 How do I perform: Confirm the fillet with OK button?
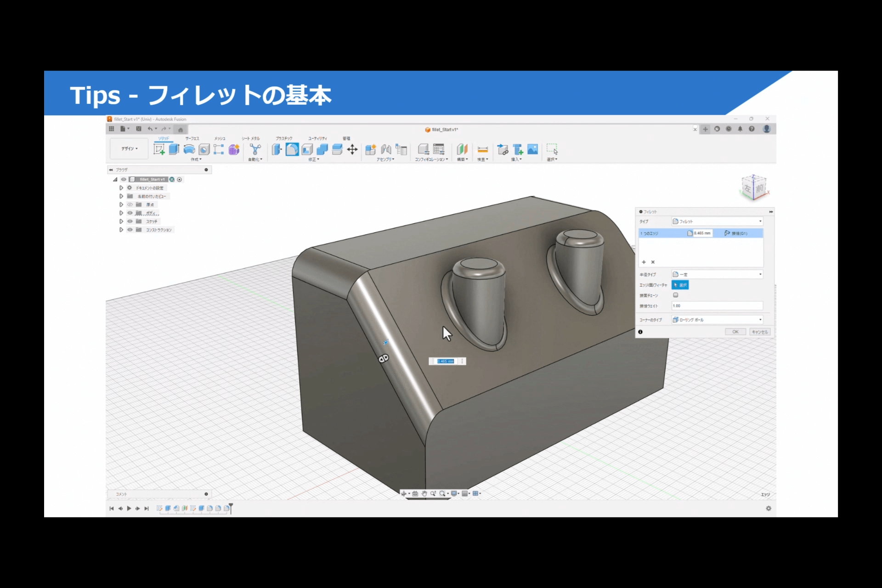735,332
